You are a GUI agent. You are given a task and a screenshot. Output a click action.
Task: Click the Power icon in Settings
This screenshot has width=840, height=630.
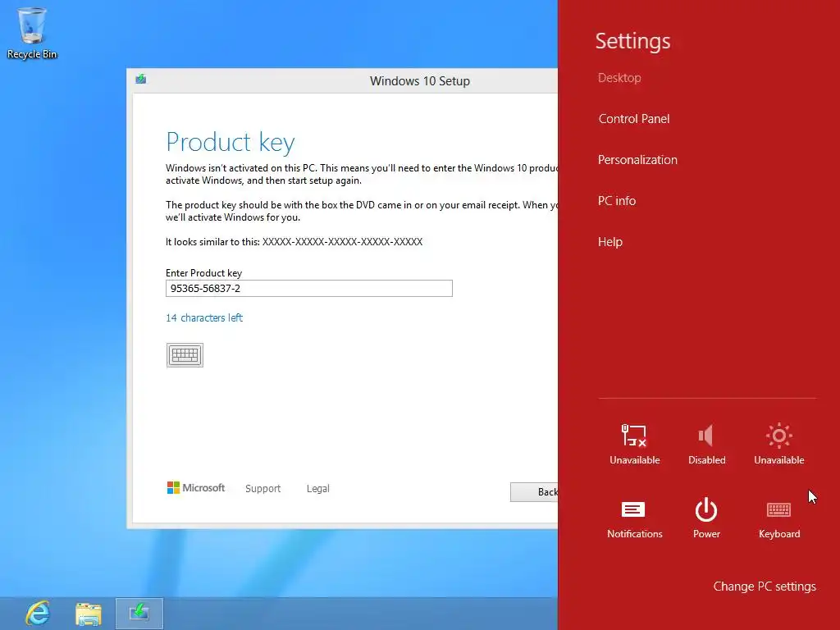[706, 518]
